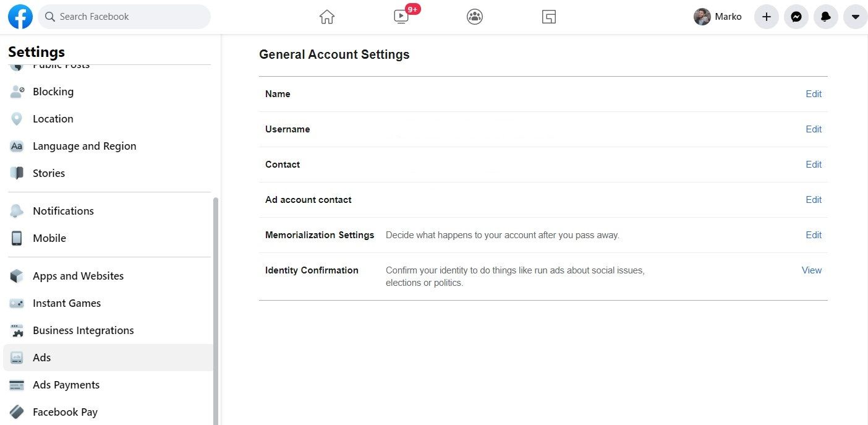
Task: Click the Notifications bell sidebar icon
Action: 17,211
